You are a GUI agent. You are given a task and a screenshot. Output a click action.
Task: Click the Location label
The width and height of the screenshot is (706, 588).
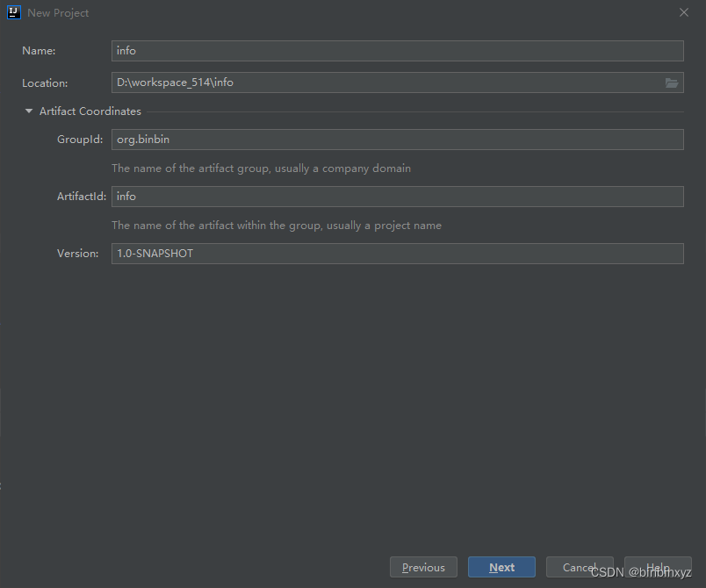point(45,83)
